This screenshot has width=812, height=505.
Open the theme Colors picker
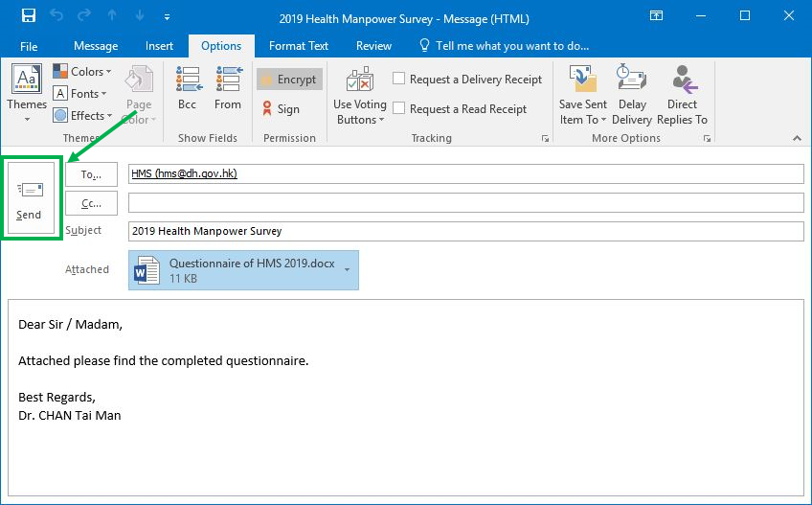82,72
